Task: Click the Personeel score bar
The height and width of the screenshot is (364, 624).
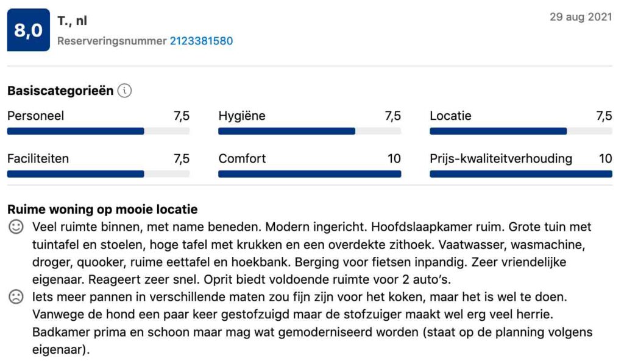Action: 98,131
